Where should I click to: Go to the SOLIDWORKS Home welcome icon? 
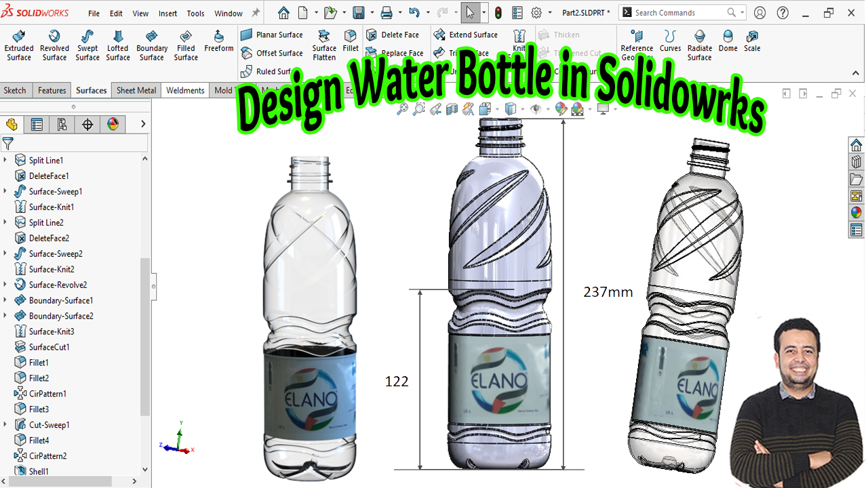283,13
